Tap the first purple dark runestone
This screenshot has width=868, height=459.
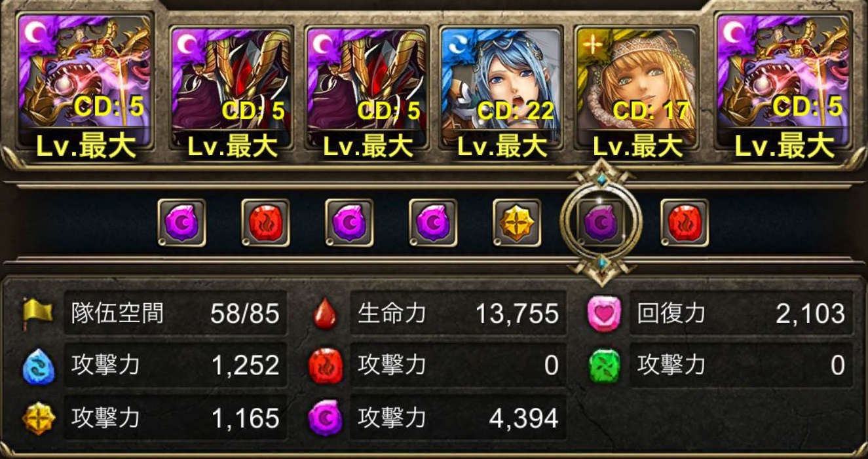tap(181, 223)
